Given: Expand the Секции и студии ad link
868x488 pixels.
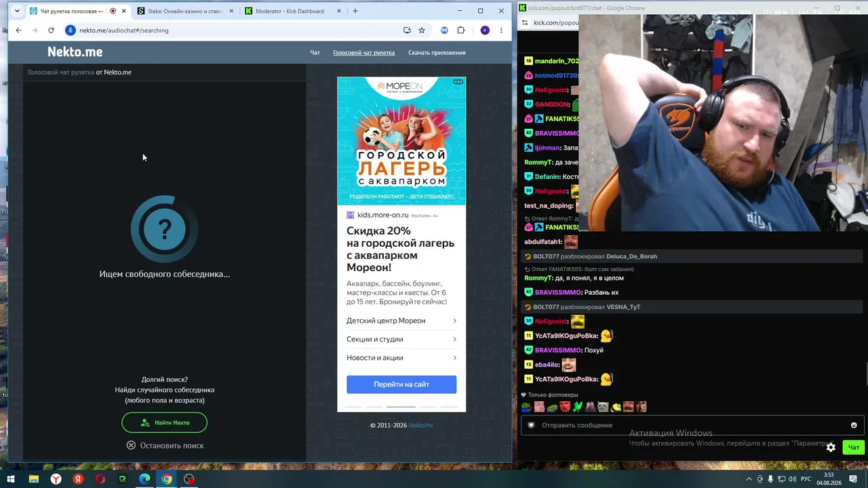Looking at the screenshot, I should coord(401,339).
